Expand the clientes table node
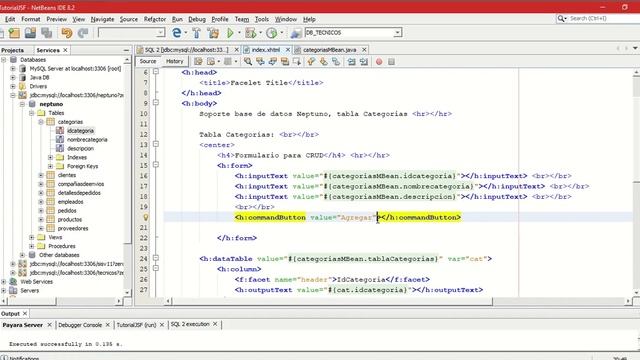Screen dimensions: 640x360 pyautogui.click(x=41, y=175)
